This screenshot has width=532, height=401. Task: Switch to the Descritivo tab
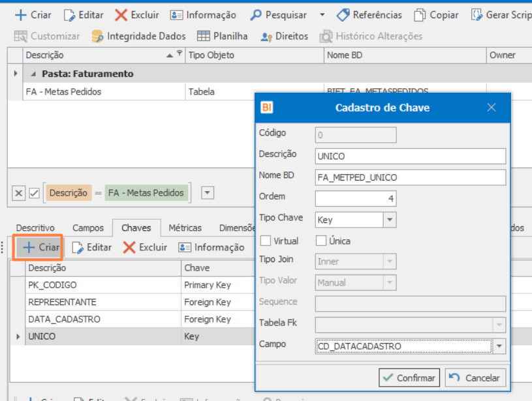click(35, 228)
